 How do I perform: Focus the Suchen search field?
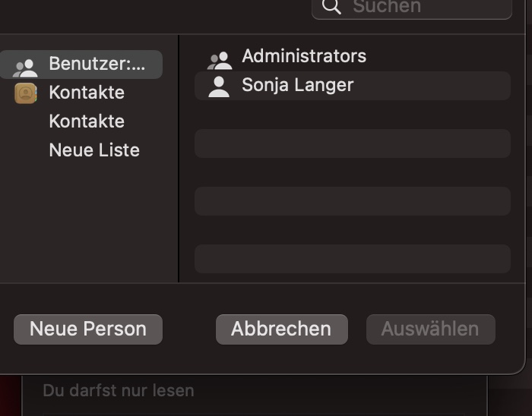pyautogui.click(x=426, y=7)
